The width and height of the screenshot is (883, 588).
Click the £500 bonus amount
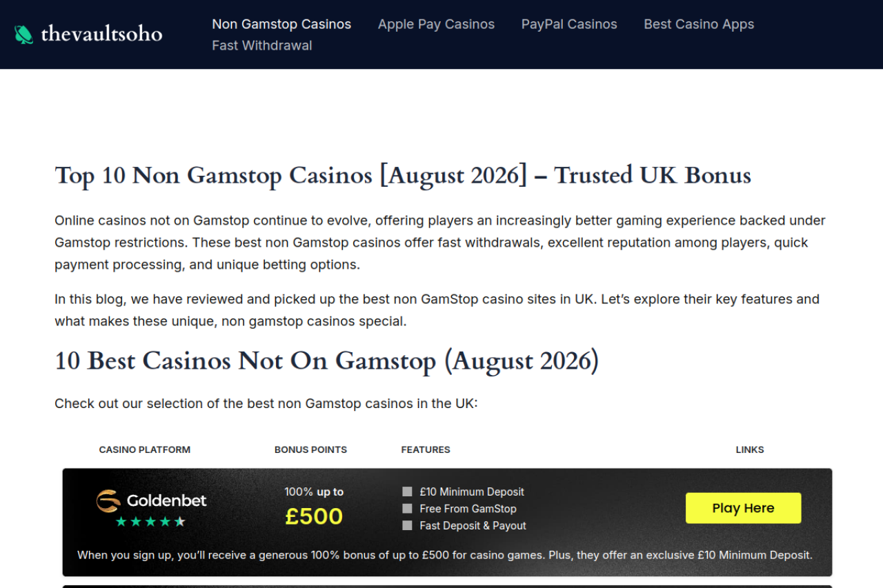pyautogui.click(x=314, y=516)
